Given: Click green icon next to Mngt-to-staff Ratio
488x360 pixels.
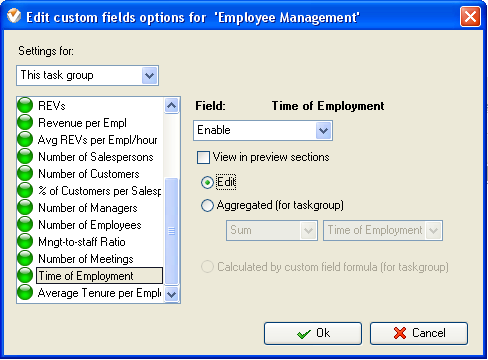Looking at the screenshot, I should [25, 241].
